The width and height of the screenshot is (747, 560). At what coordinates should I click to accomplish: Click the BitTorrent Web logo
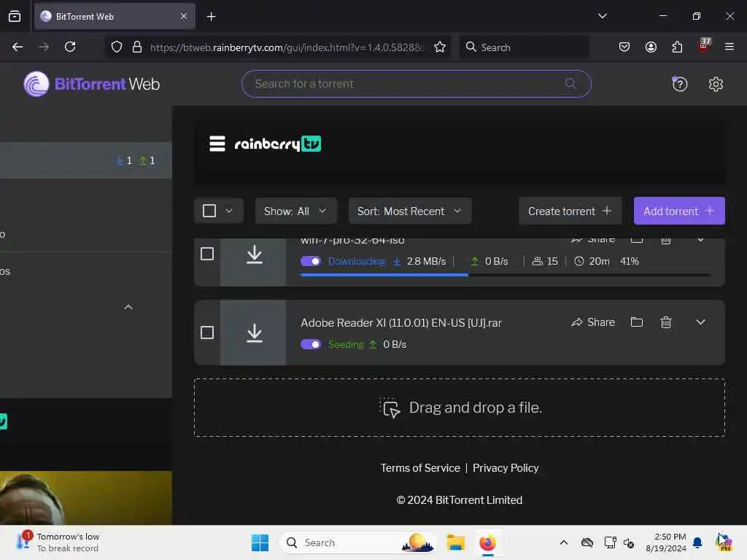pyautogui.click(x=92, y=85)
